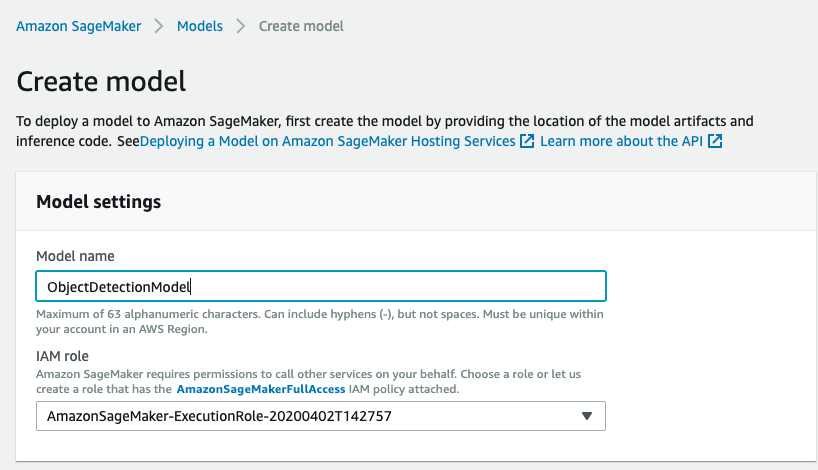The height and width of the screenshot is (470, 818).
Task: Open Learn more about the API link
Action: point(623,142)
